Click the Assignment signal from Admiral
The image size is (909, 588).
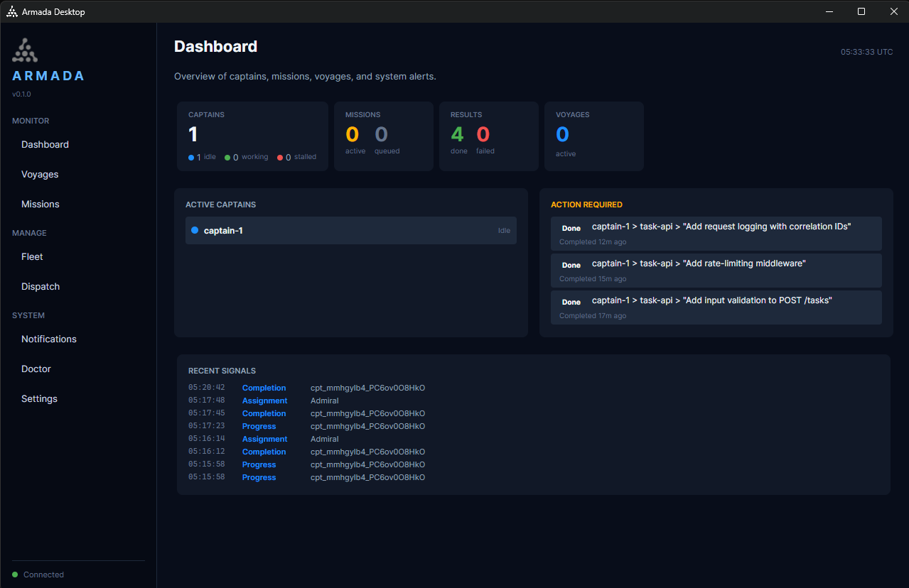tap(264, 401)
